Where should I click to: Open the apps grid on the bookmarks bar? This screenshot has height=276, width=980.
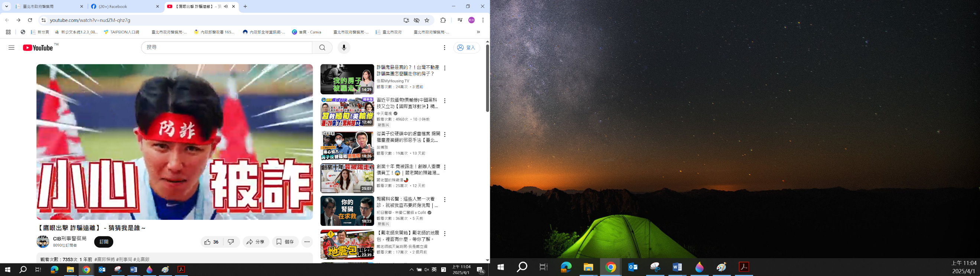coord(9,32)
